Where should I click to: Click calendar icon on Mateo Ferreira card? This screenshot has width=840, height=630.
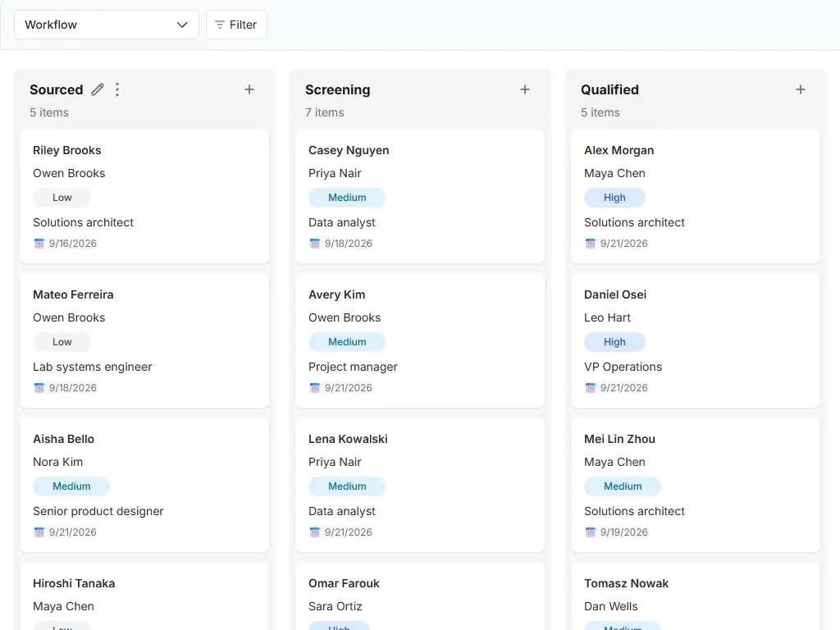tap(39, 388)
